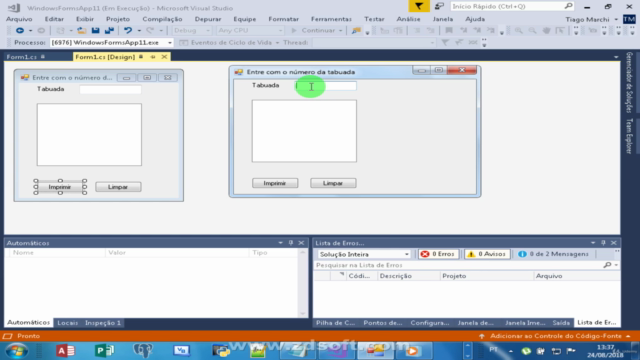The width and height of the screenshot is (640, 360).
Task: Click the save all files icon
Action: point(109,31)
